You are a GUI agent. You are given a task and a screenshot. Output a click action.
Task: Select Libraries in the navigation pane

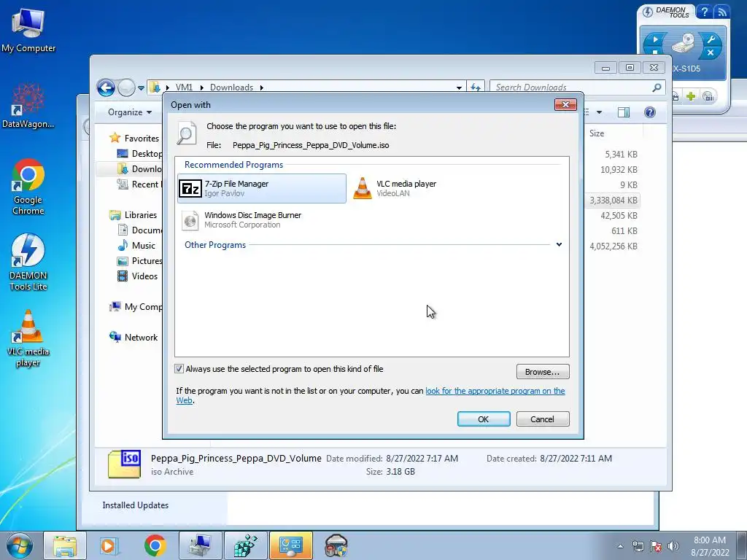pos(141,215)
